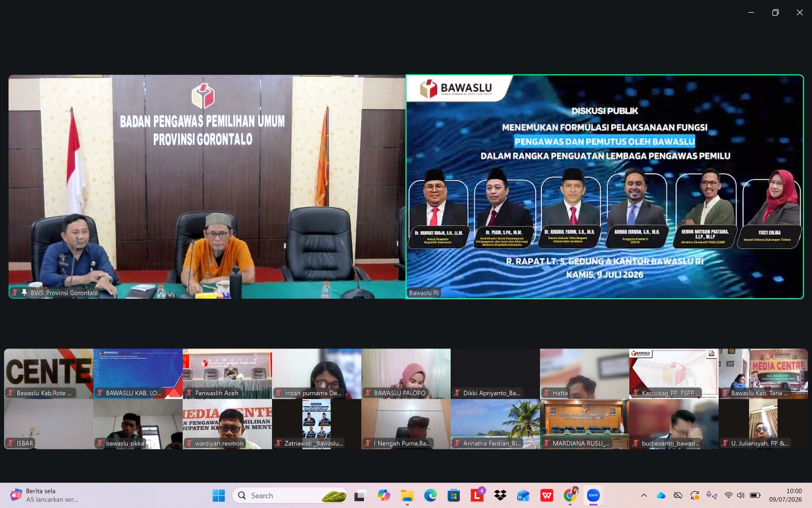The height and width of the screenshot is (508, 812).
Task: Click muted mic icon beside ISBAR name
Action: point(10,443)
